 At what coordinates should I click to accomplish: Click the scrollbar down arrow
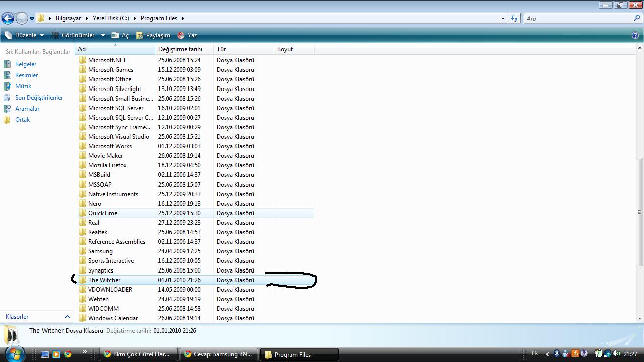(x=639, y=318)
